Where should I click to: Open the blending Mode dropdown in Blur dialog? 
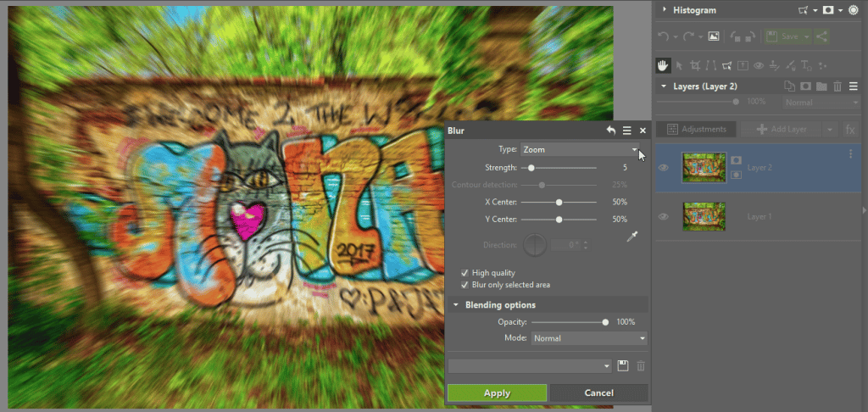click(x=589, y=338)
